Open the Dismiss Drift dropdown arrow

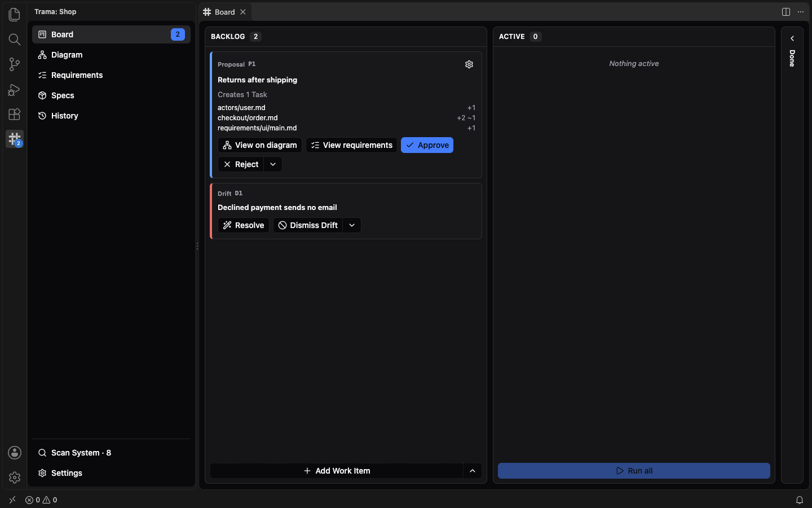click(x=352, y=225)
